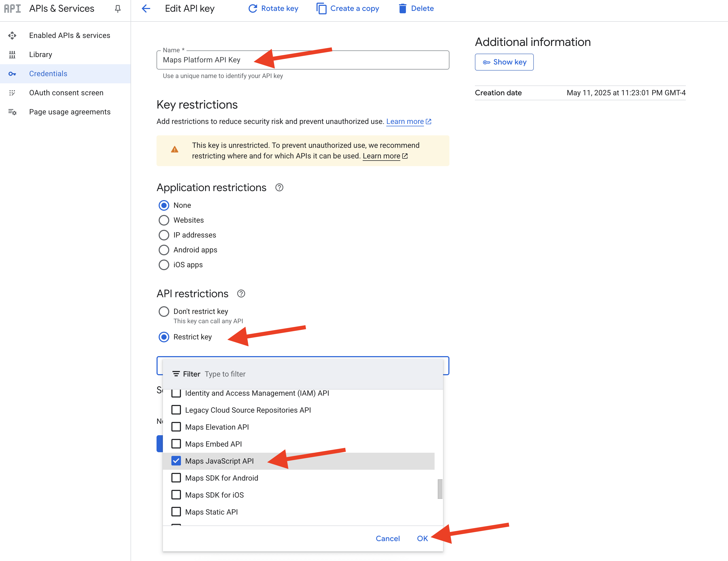
Task: Select the Websites radio button
Action: click(164, 220)
